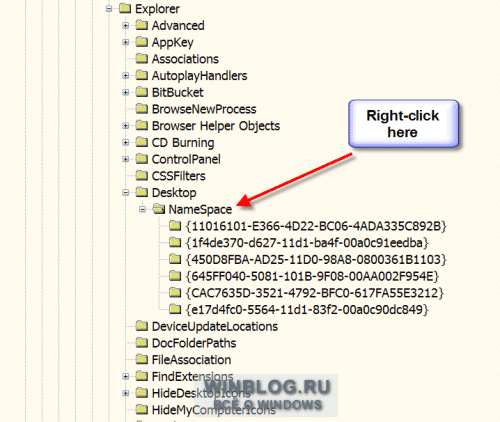The image size is (500, 422).
Task: Click the AppKey folder icon
Action: pyautogui.click(x=142, y=42)
